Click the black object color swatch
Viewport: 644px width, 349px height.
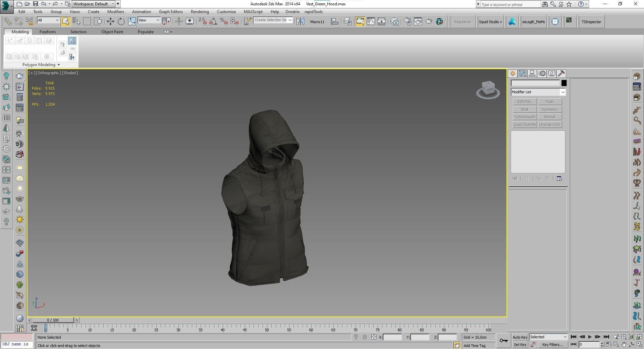(564, 83)
